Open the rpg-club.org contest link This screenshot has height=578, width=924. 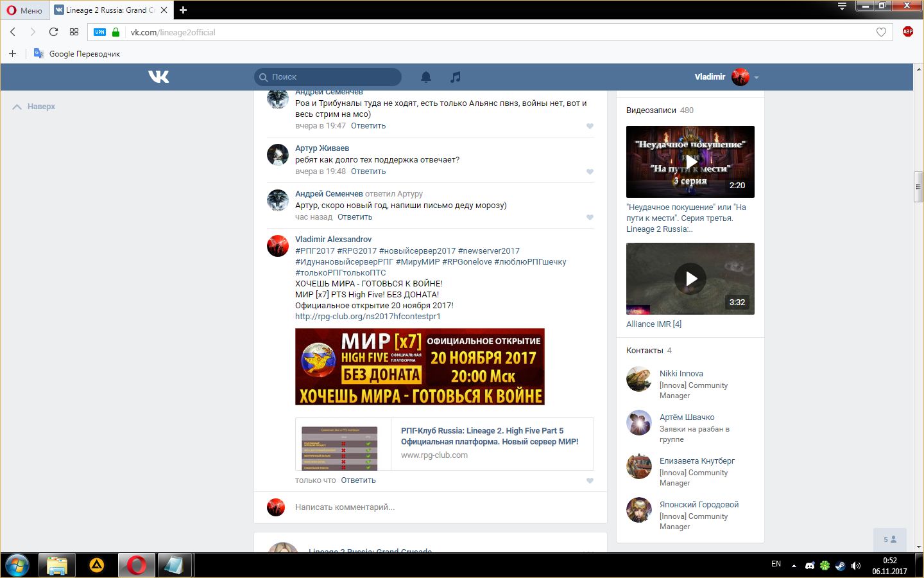368,317
